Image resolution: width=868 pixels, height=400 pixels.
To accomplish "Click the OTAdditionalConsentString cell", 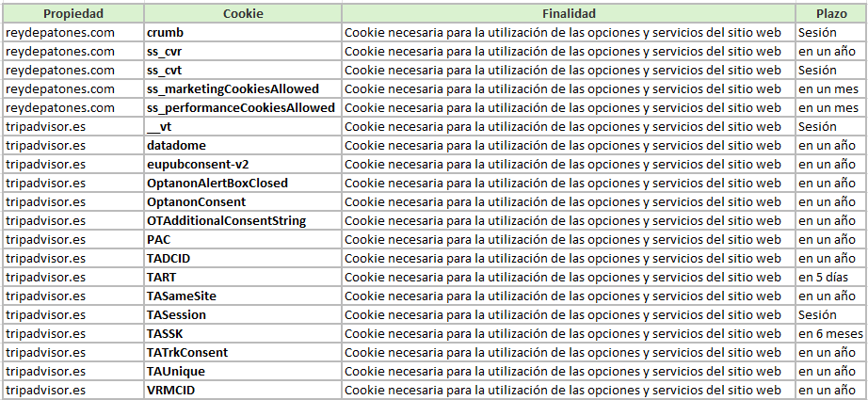I will coord(243,221).
